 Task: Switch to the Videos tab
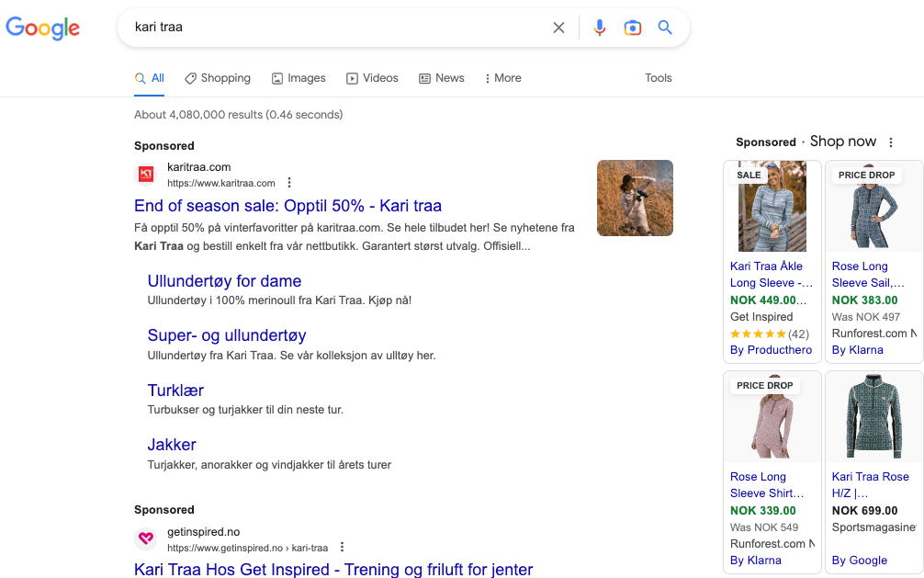(x=372, y=78)
